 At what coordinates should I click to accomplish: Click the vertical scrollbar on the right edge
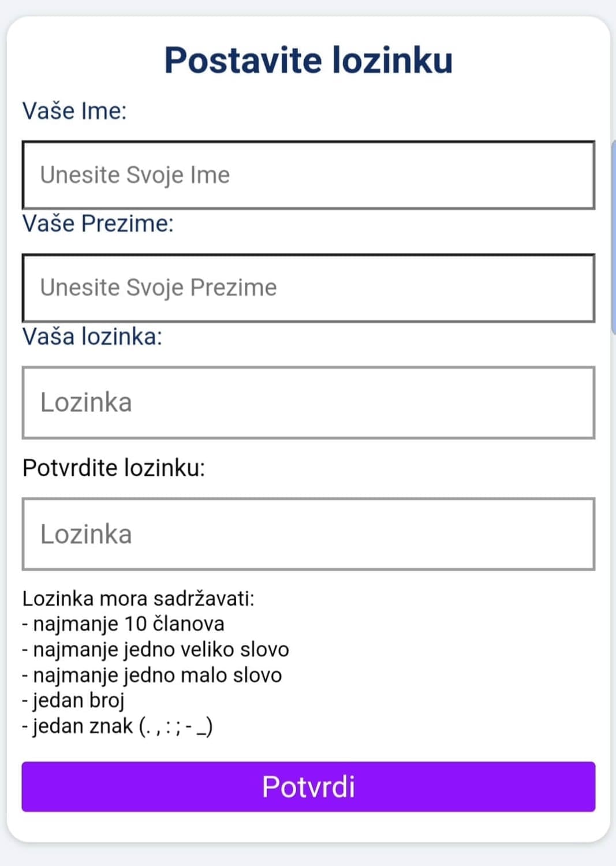pyautogui.click(x=613, y=237)
